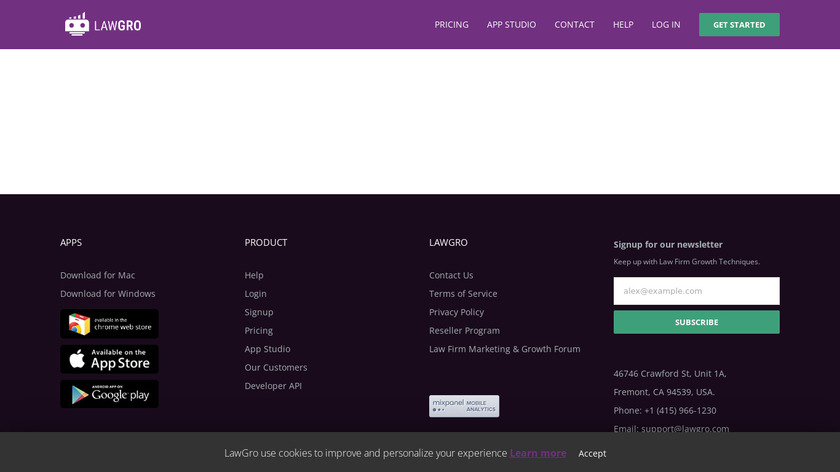Image resolution: width=840 pixels, height=472 pixels.
Task: Click the Mixpanel Mobile Analytics badge
Action: [464, 406]
